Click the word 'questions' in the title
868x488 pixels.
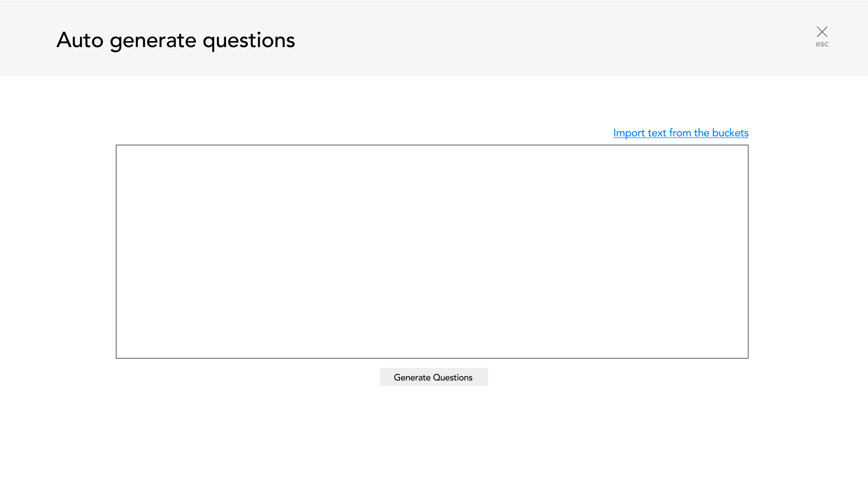click(x=249, y=40)
